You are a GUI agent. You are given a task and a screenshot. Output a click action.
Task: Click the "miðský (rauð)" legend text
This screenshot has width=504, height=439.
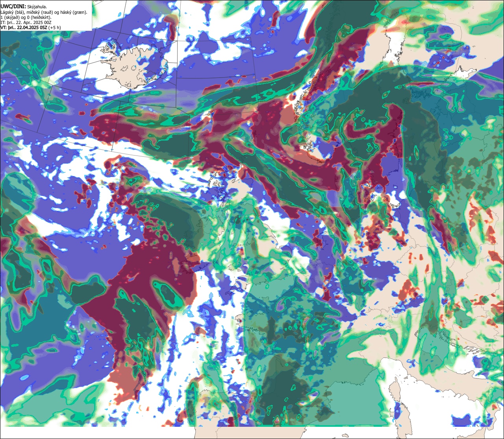[x=39, y=12]
